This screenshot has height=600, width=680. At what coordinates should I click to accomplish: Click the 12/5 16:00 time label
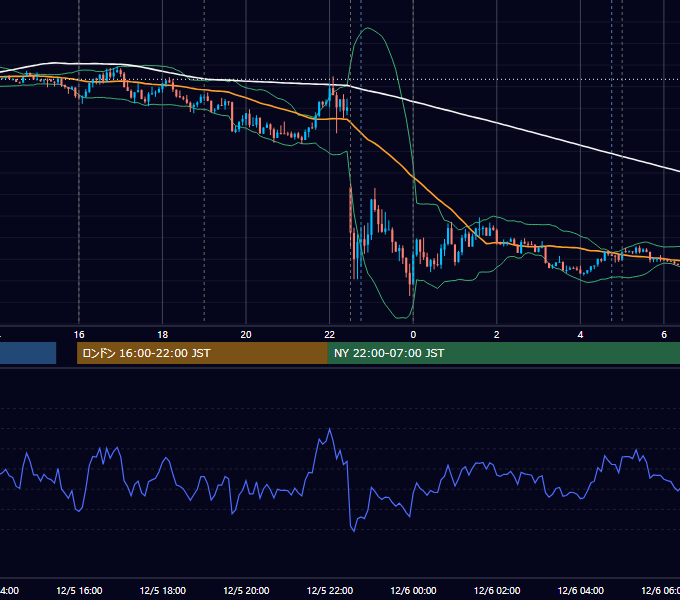click(x=79, y=590)
